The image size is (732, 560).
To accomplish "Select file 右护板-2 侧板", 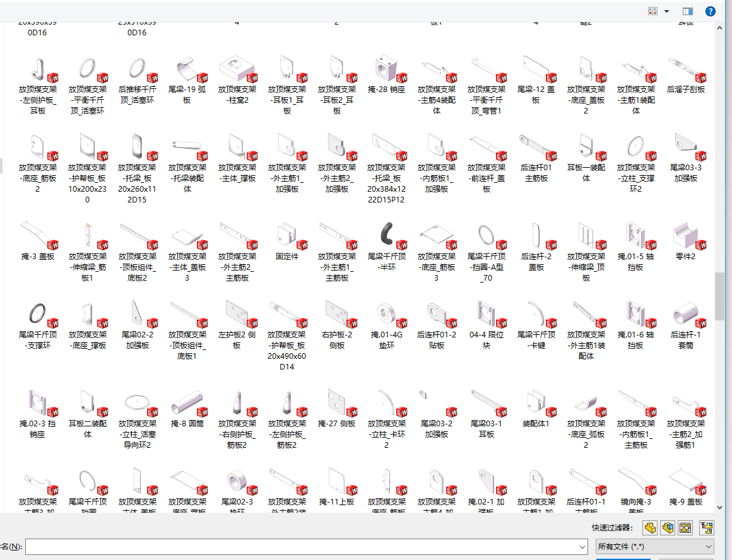I will pos(337,325).
